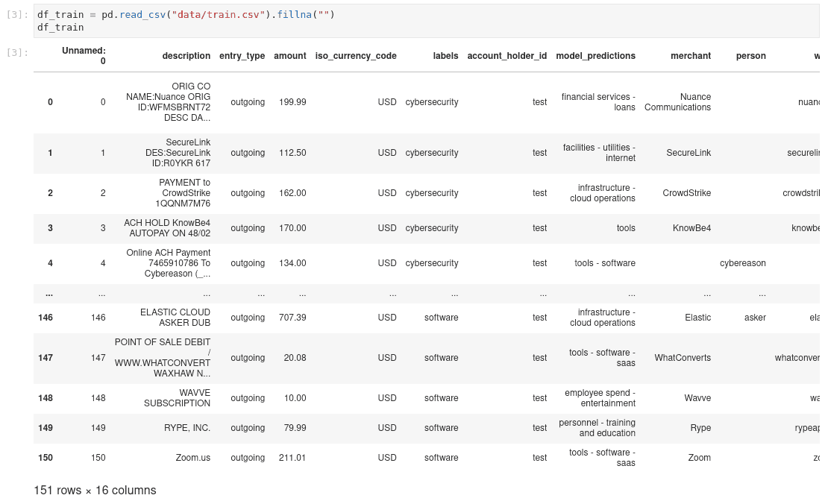The height and width of the screenshot is (504, 828).
Task: Select the amount cell 707.39
Action: 292,317
